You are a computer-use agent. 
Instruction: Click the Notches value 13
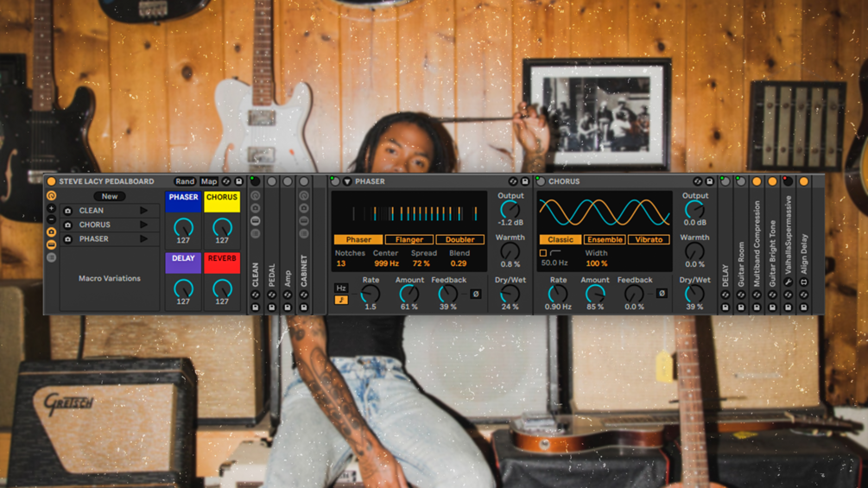pyautogui.click(x=341, y=263)
